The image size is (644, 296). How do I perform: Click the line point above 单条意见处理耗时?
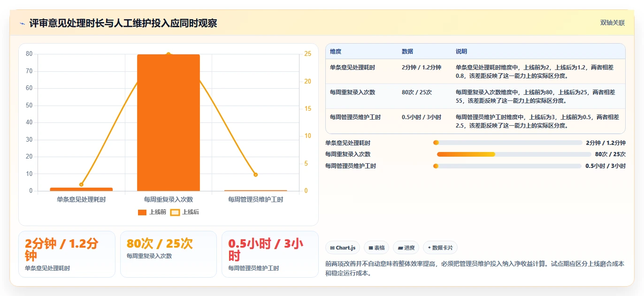[x=81, y=184]
